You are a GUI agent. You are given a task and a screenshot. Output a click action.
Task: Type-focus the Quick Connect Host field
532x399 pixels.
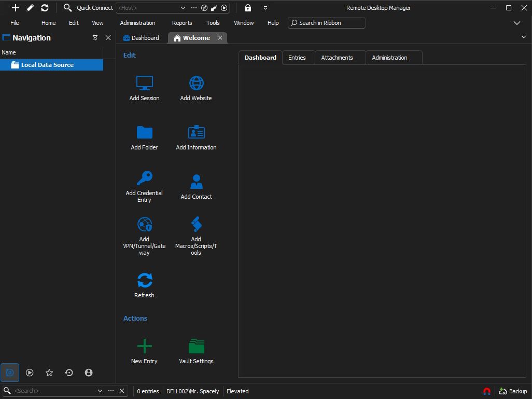pos(148,8)
